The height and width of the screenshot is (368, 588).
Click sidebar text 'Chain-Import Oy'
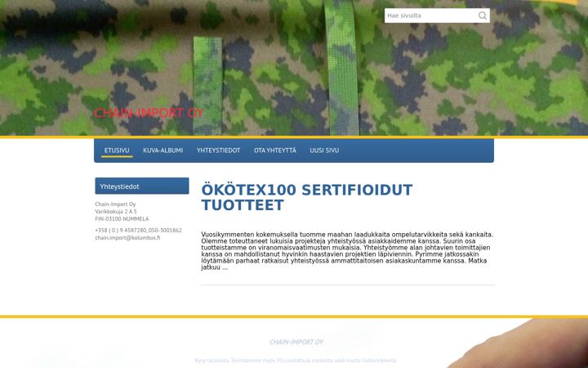click(x=115, y=204)
